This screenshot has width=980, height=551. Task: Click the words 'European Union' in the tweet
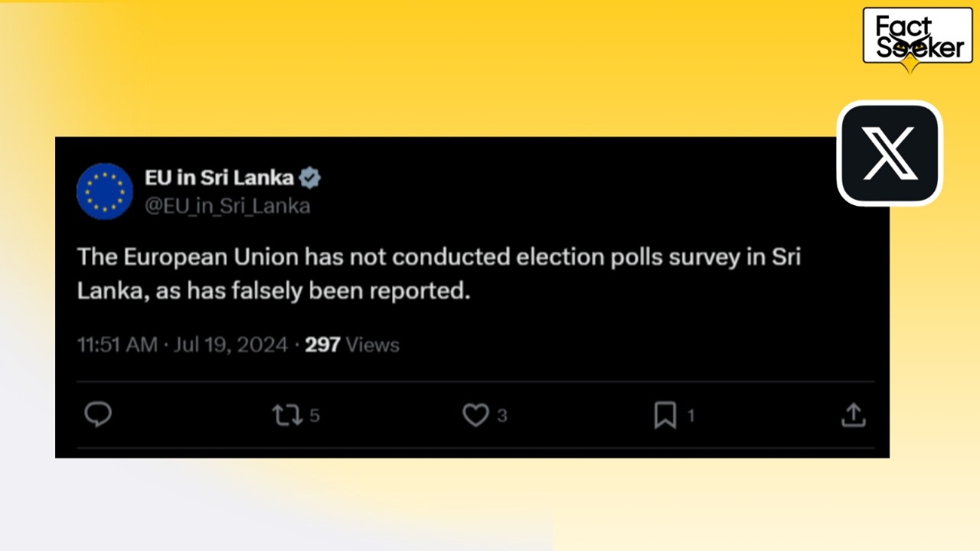point(211,257)
